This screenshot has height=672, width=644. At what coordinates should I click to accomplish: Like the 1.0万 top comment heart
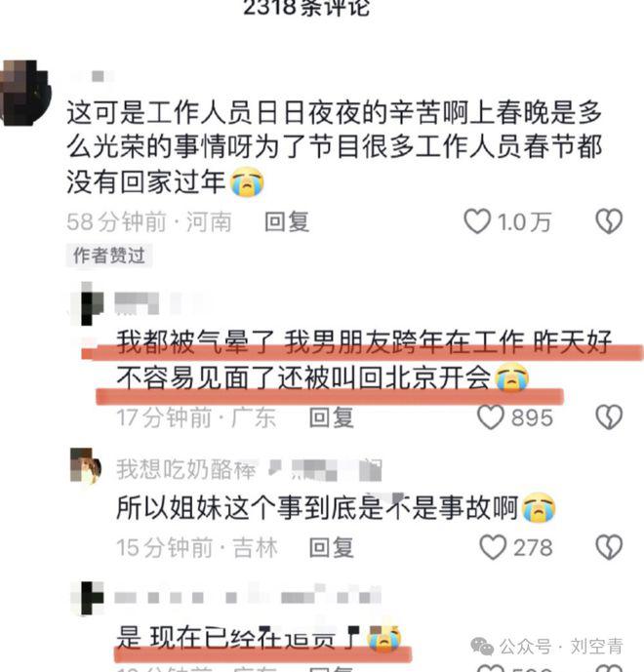coord(477,221)
